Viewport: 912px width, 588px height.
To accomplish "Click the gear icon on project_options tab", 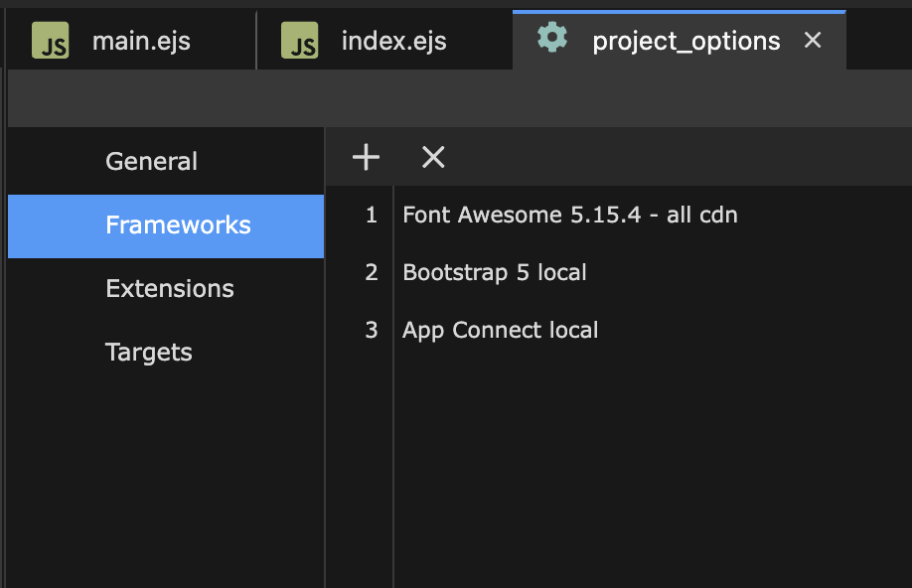I will pos(552,37).
